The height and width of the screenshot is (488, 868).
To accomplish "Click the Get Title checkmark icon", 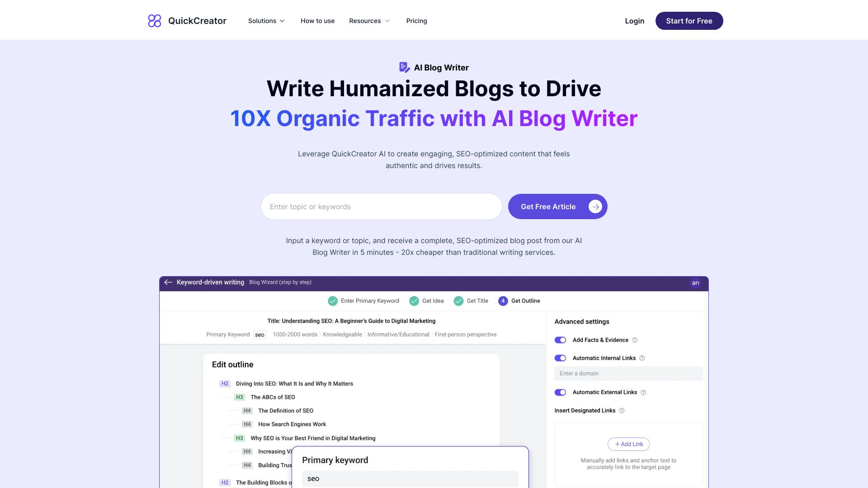I will [458, 301].
